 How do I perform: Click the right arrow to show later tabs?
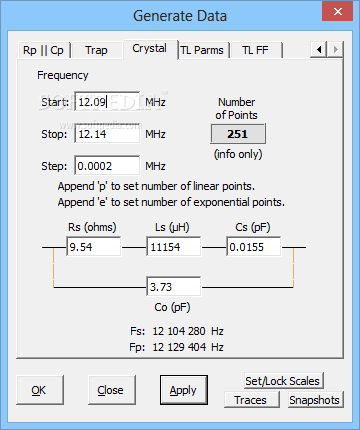335,50
